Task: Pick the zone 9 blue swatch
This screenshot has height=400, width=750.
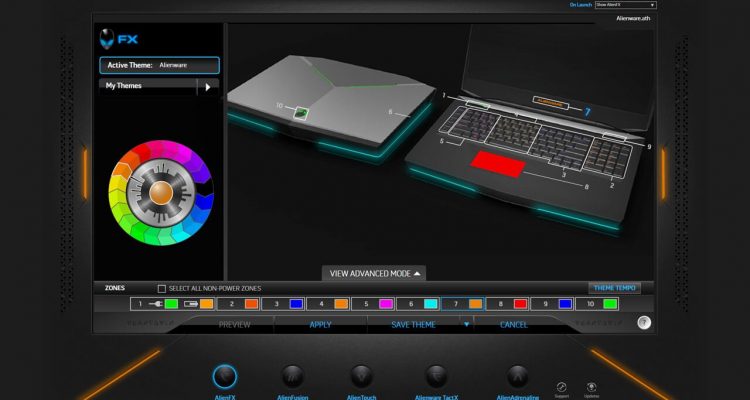Action: tap(565, 304)
